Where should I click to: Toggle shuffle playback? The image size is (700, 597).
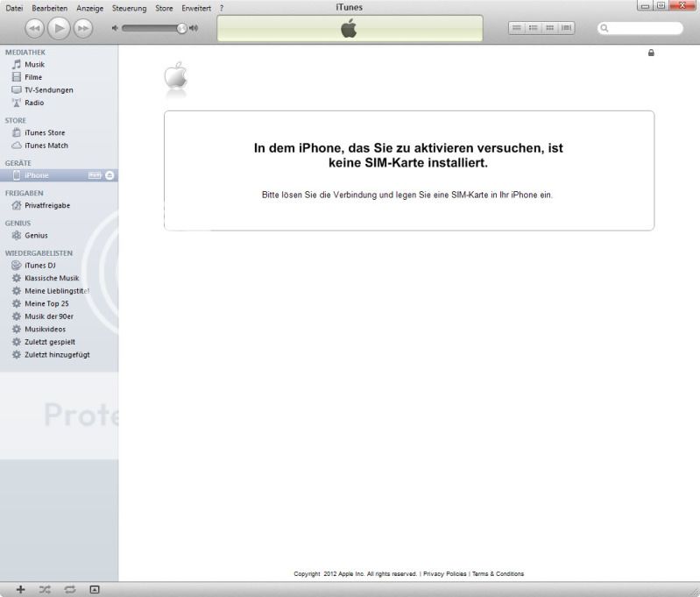(45, 589)
